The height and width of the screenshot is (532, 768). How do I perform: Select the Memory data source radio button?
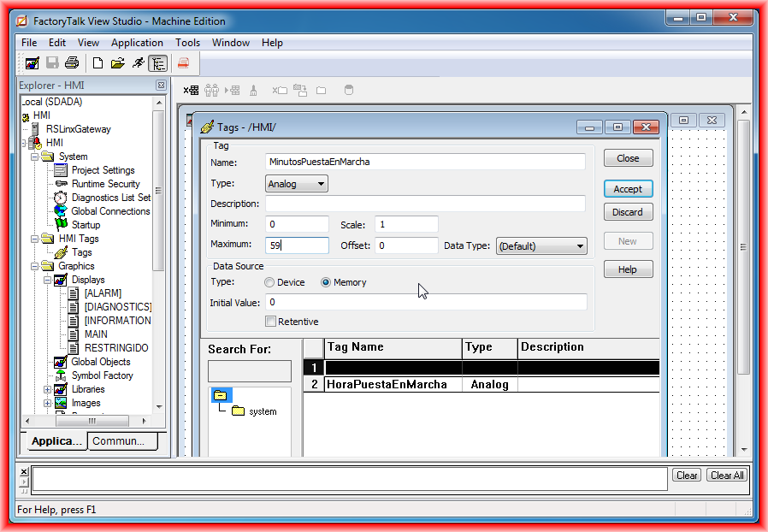[x=326, y=282]
